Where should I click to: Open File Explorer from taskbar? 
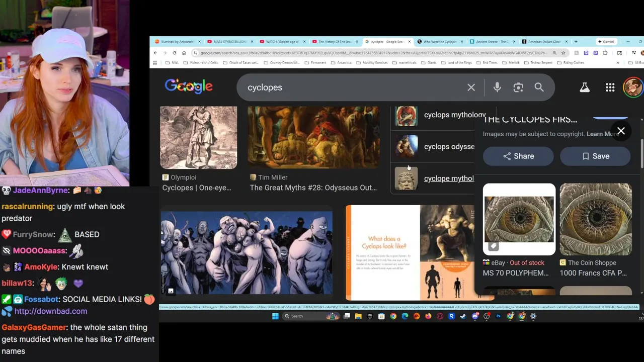pos(358,316)
